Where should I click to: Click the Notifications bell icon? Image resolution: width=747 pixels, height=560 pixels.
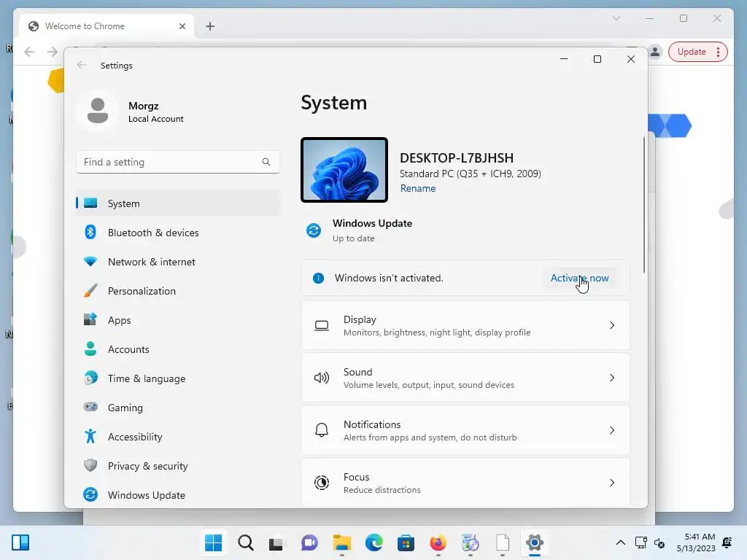(x=322, y=430)
